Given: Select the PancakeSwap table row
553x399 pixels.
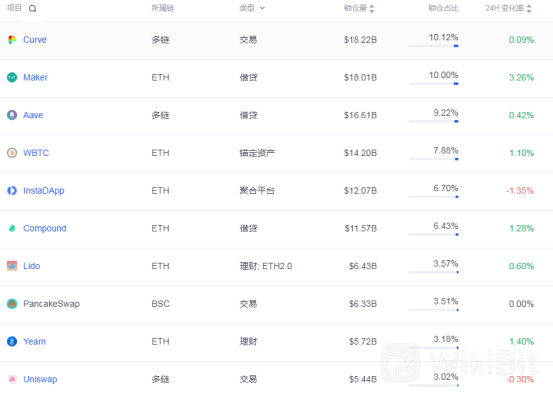Looking at the screenshot, I should pyautogui.click(x=276, y=304).
